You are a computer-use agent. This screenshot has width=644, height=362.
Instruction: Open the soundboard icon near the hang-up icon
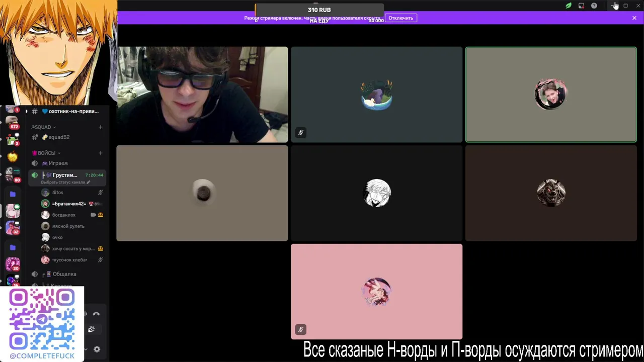(91, 329)
